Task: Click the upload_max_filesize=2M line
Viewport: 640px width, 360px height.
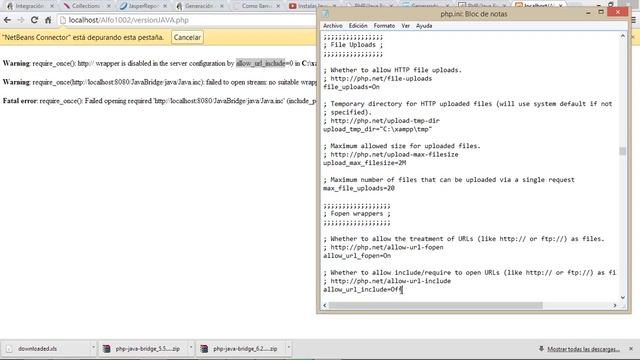Action: tap(364, 163)
